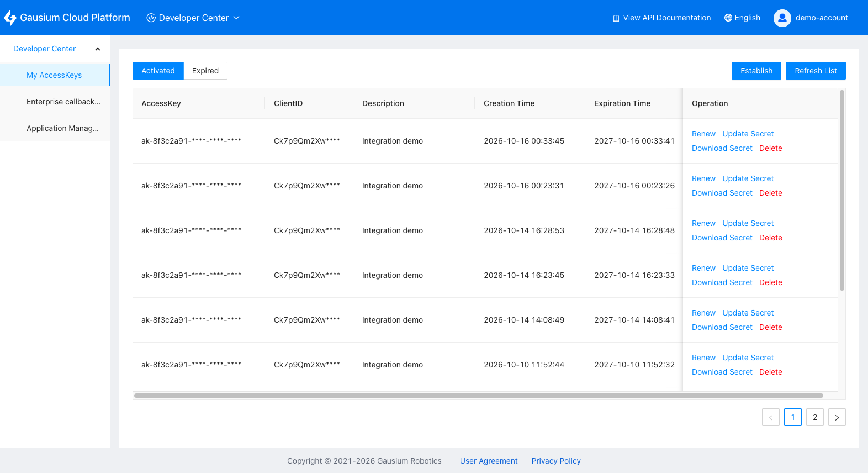Delete the key created 2026-10-14 16:23:45
This screenshot has width=868, height=473.
tap(771, 282)
